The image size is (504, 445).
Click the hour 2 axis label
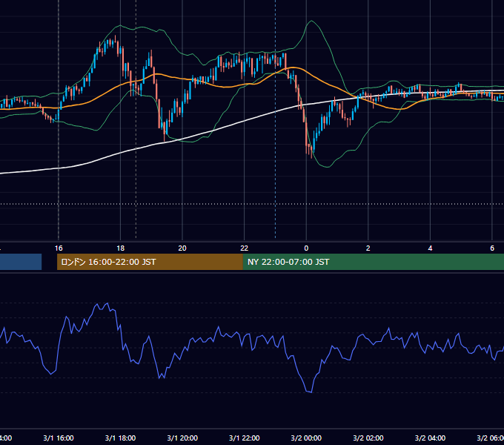[x=368, y=248]
